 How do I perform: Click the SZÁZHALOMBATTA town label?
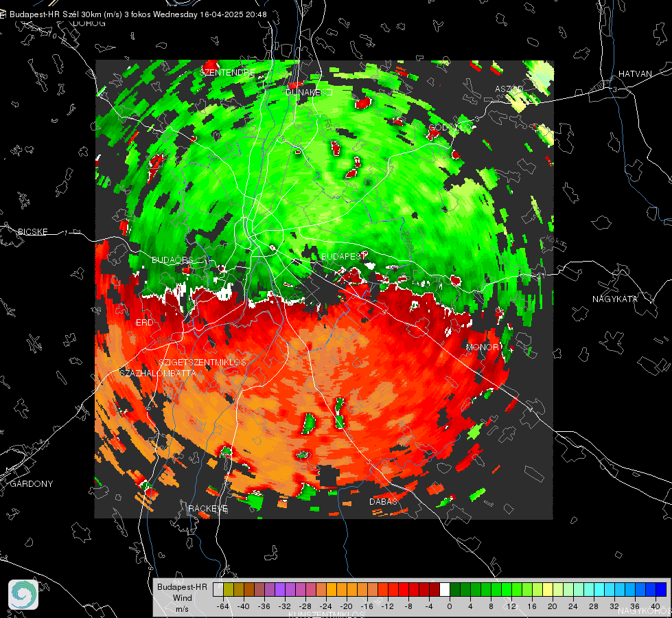158,373
